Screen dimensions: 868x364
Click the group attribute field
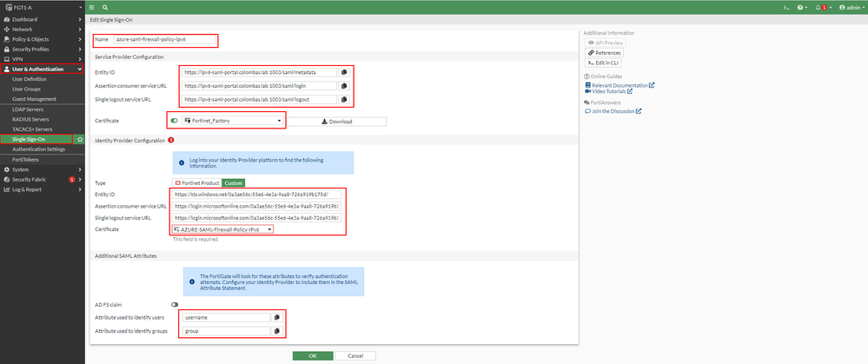tap(225, 331)
